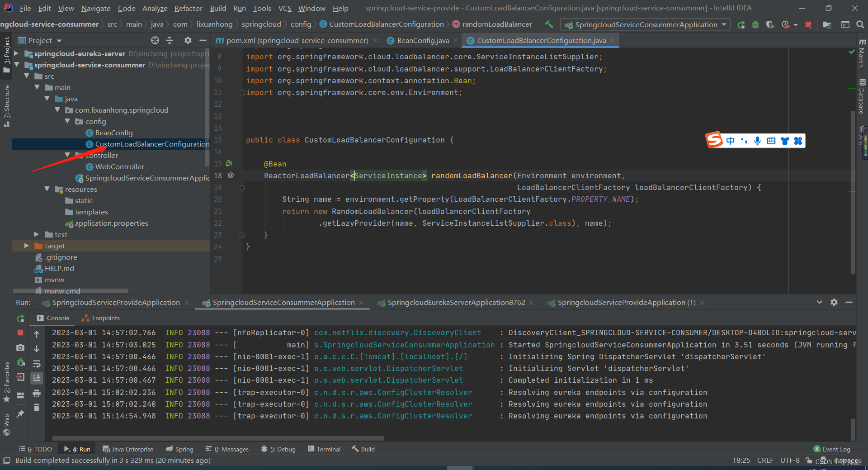868x470 pixels.
Task: Toggle pin tab in Run panel
Action: tap(20, 413)
